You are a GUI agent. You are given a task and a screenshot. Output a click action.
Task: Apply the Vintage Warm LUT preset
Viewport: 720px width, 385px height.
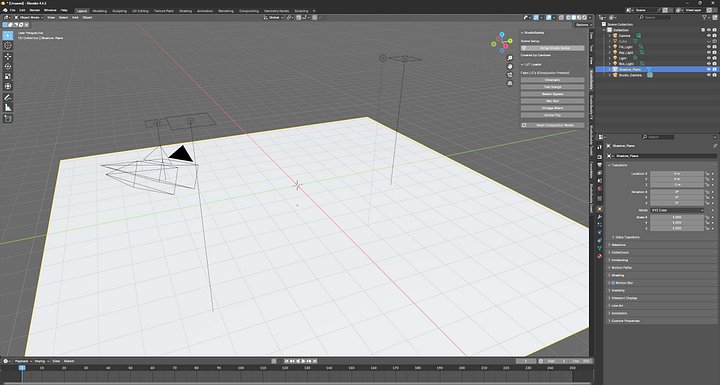click(x=552, y=108)
